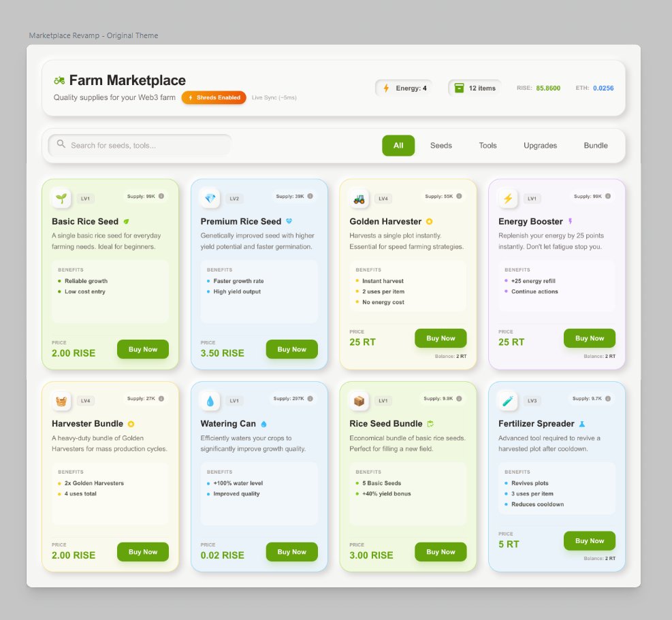Switch to the Upgrades filter tab
This screenshot has height=620, width=672.
point(540,146)
